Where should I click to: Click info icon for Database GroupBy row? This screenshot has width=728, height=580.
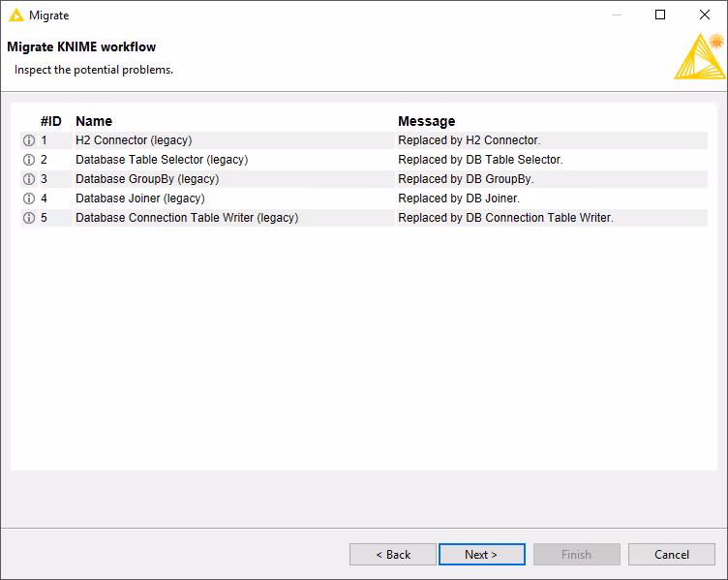point(28,179)
